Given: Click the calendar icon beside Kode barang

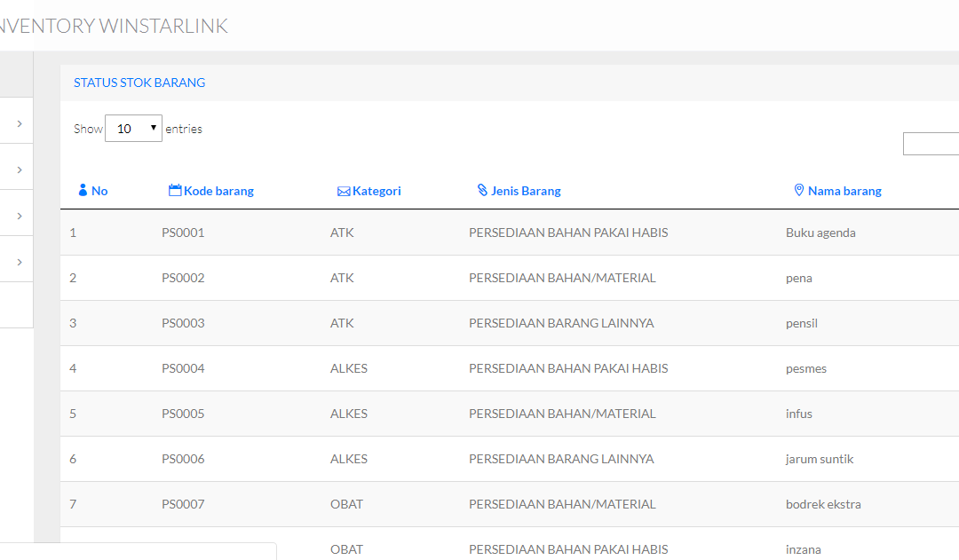Looking at the screenshot, I should [175, 190].
